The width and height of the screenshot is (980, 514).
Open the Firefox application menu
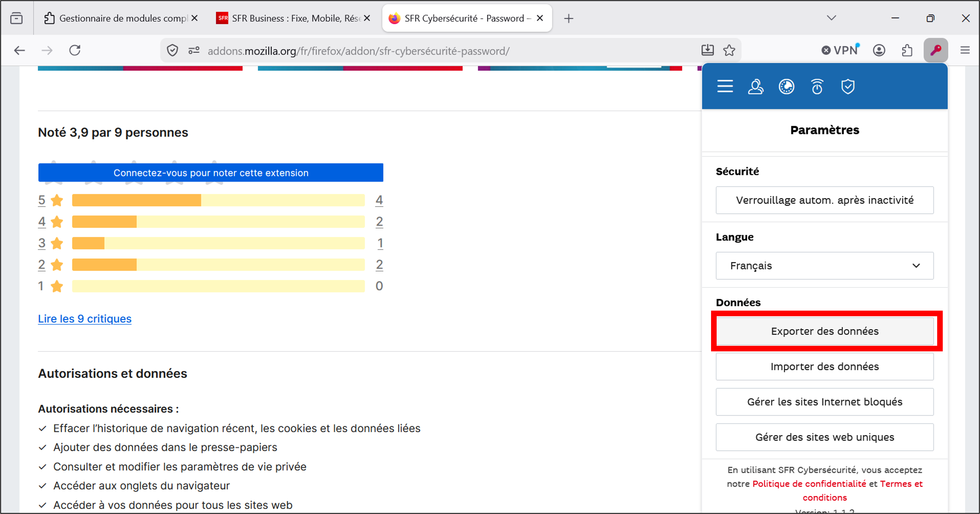click(965, 50)
